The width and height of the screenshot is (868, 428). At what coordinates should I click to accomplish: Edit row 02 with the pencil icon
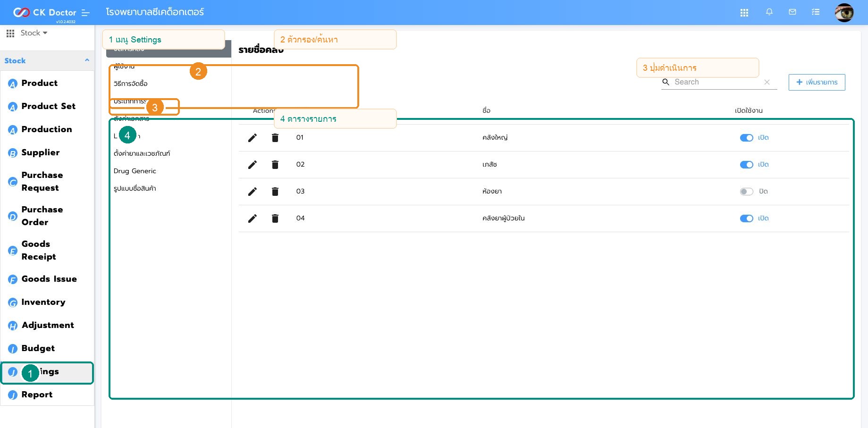(253, 165)
